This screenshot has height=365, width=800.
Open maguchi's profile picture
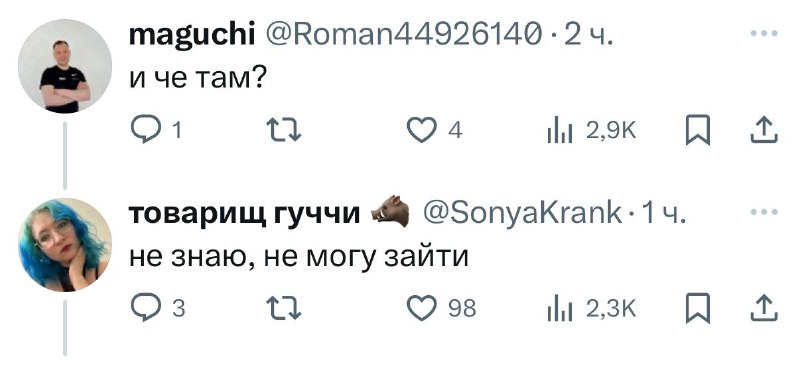tap(65, 66)
